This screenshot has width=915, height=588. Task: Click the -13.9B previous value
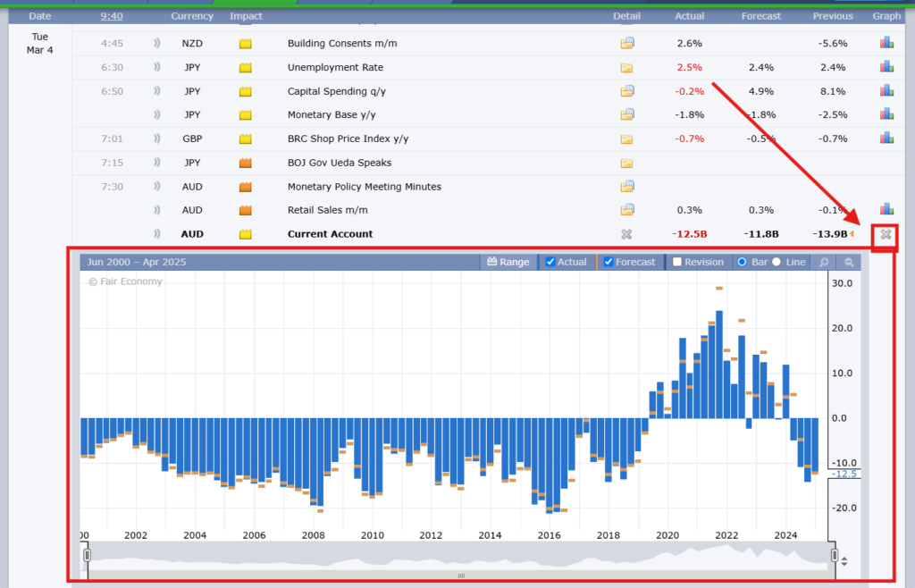(x=830, y=234)
